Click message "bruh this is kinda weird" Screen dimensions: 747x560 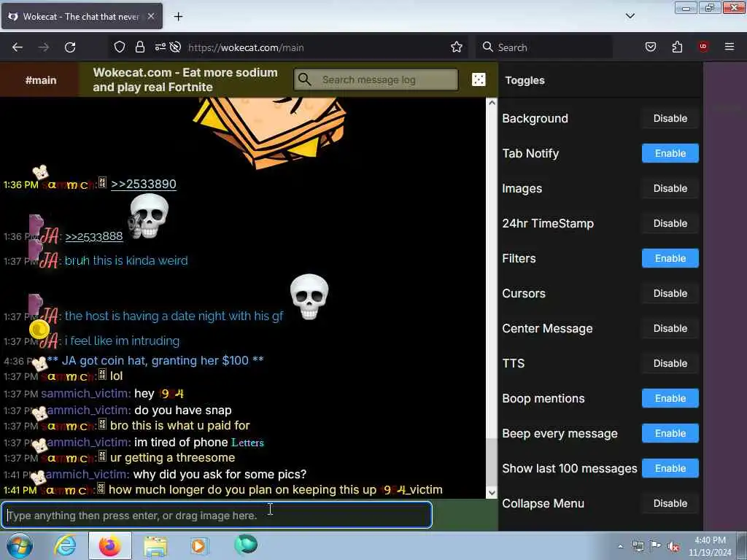(126, 260)
